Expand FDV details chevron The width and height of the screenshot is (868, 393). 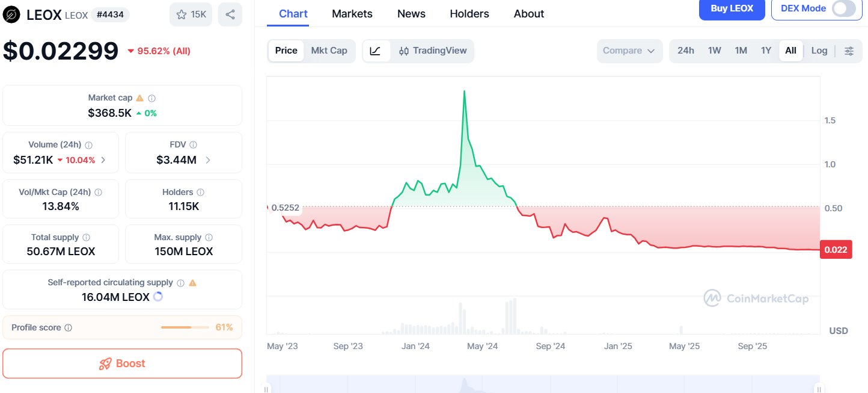point(208,160)
